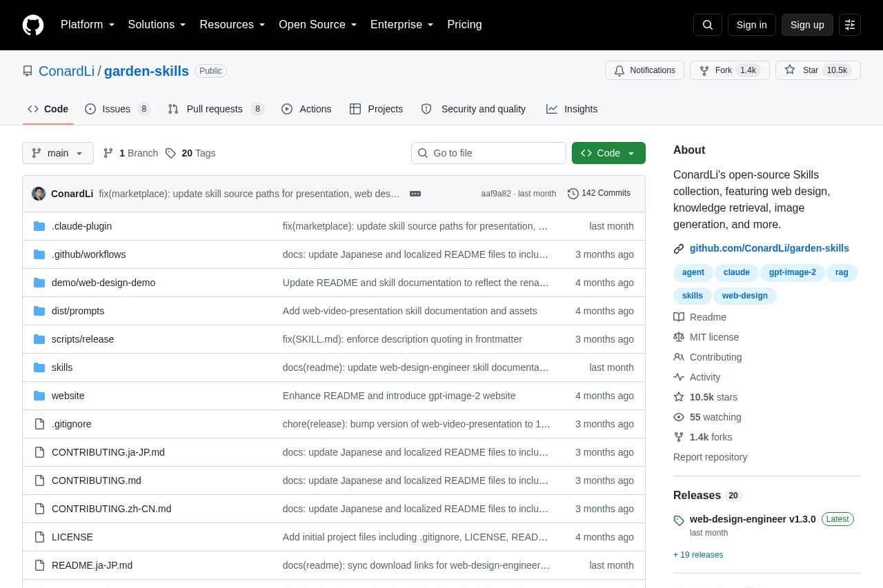Click the Sign up button
Viewport: 883px width, 588px height.
(x=807, y=25)
